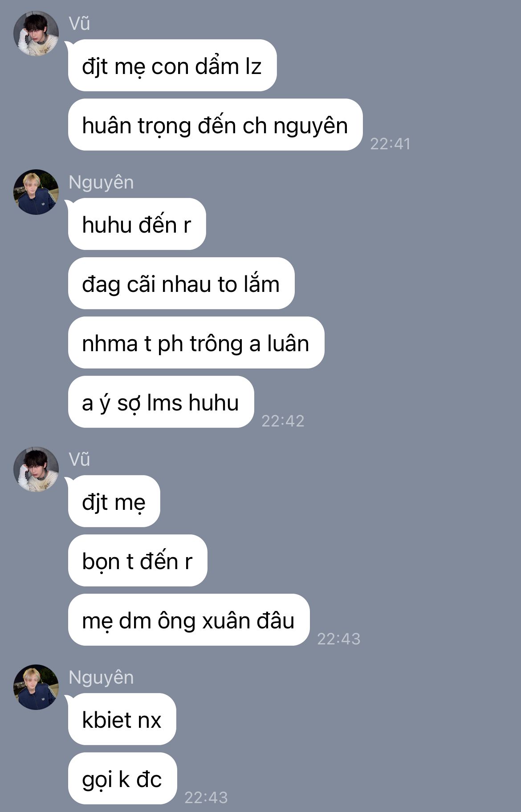Tap the 'nhma t ph trông a luân' message
This screenshot has width=521, height=812.
[x=196, y=342]
